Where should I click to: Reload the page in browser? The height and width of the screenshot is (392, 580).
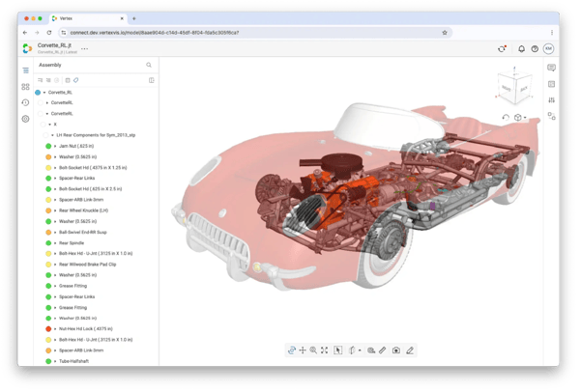click(x=49, y=33)
